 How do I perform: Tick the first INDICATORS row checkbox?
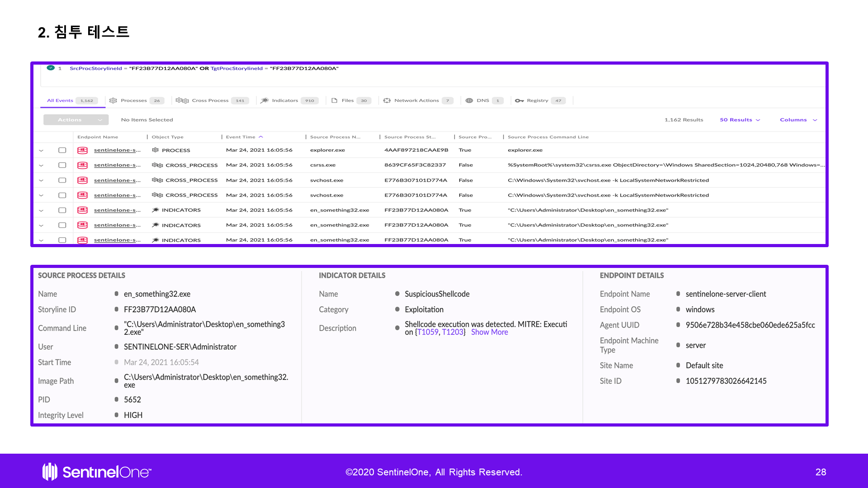(62, 210)
